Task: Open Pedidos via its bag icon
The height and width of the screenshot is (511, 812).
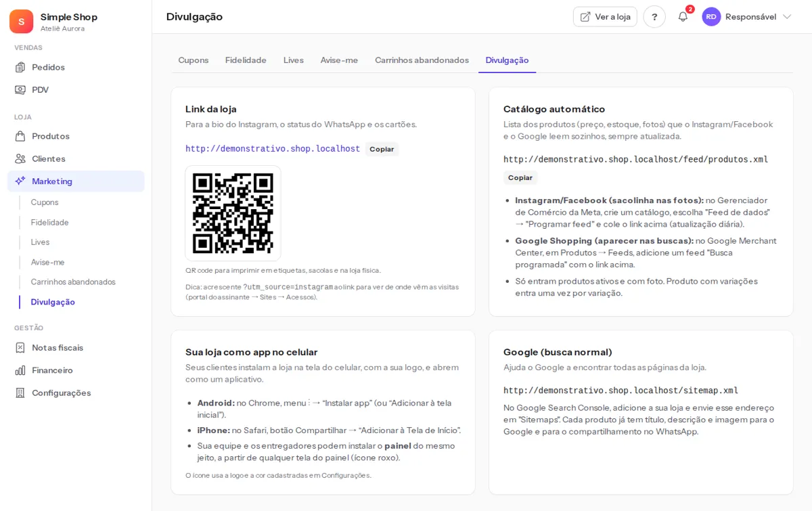Action: point(20,67)
